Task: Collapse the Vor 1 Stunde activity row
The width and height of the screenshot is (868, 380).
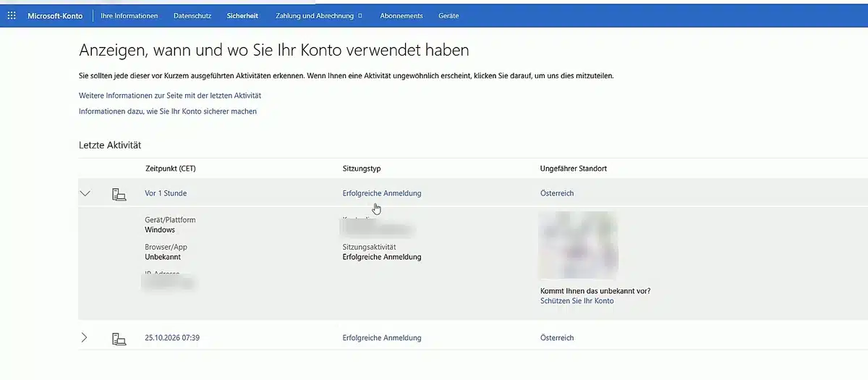Action: tap(85, 193)
